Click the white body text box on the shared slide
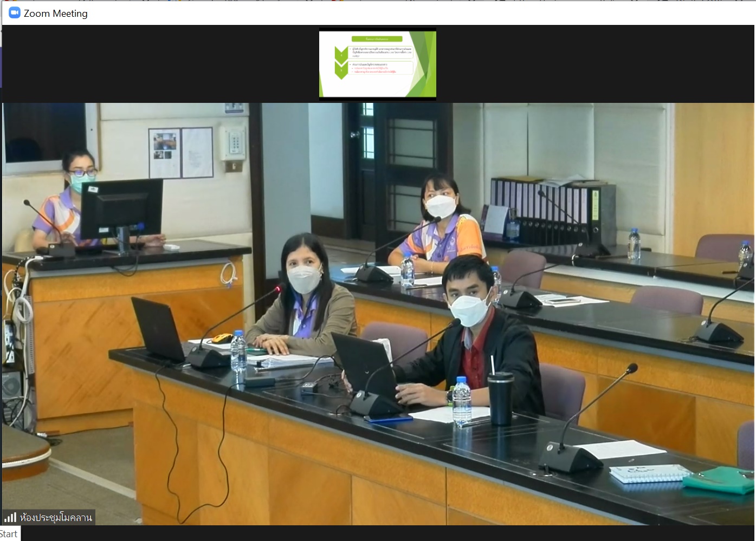Screen dimensions: 756x541 click(x=382, y=53)
